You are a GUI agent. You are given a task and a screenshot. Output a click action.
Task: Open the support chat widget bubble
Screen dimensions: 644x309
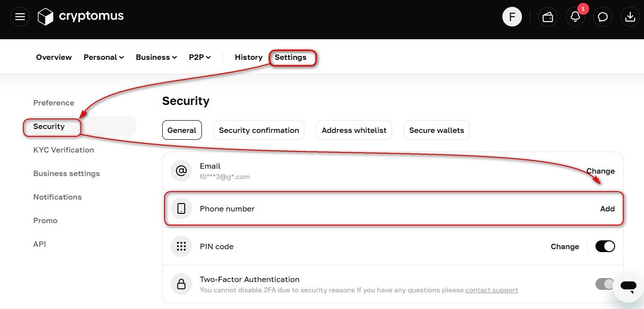[628, 286]
